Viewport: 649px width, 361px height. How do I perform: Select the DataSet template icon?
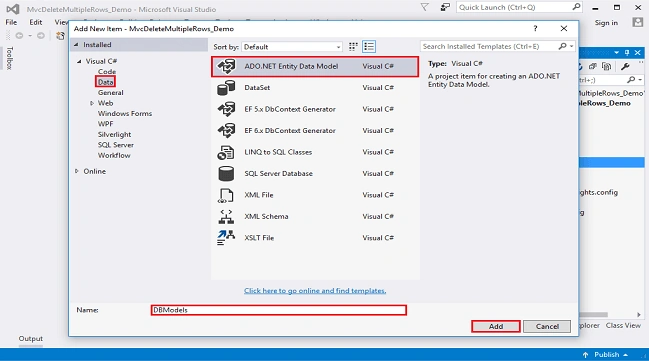[x=226, y=88]
